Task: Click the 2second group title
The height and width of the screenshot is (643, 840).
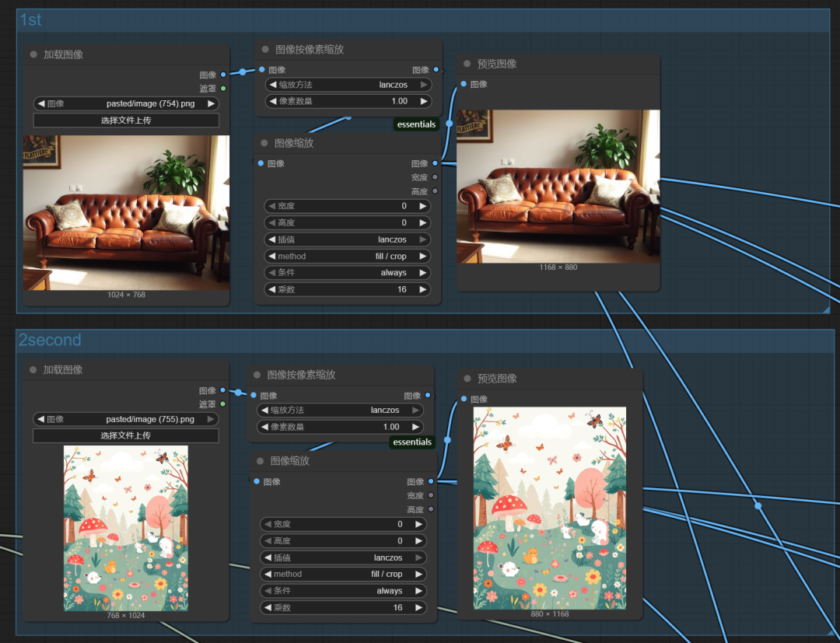Action: 50,340
